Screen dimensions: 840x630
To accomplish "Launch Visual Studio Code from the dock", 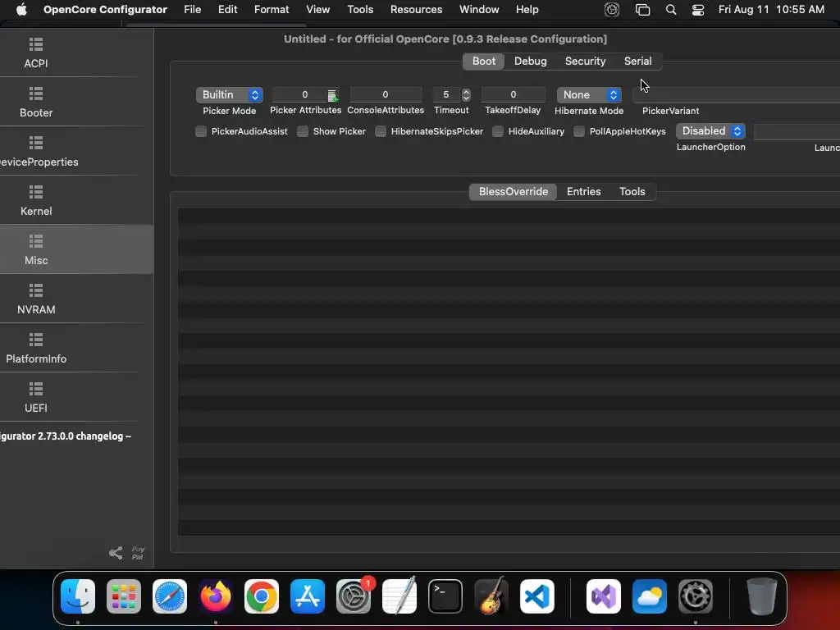I will coord(537,596).
